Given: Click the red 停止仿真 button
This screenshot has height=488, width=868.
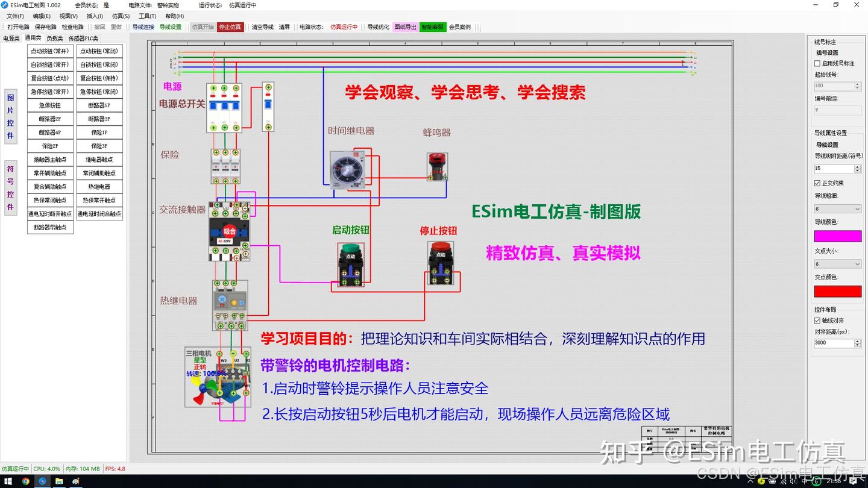Looking at the screenshot, I should (x=230, y=27).
